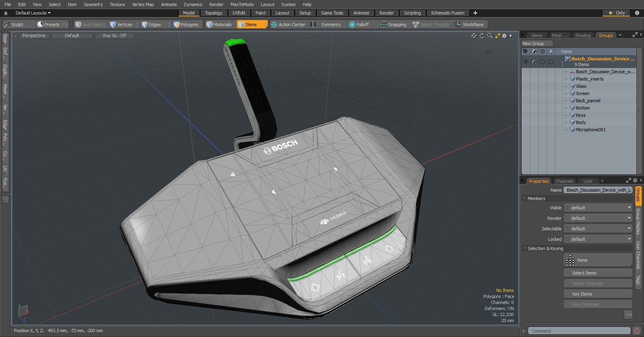Toggle render camera for Bosch_Discussion_Device group
The width and height of the screenshot is (644, 337).
[534, 62]
